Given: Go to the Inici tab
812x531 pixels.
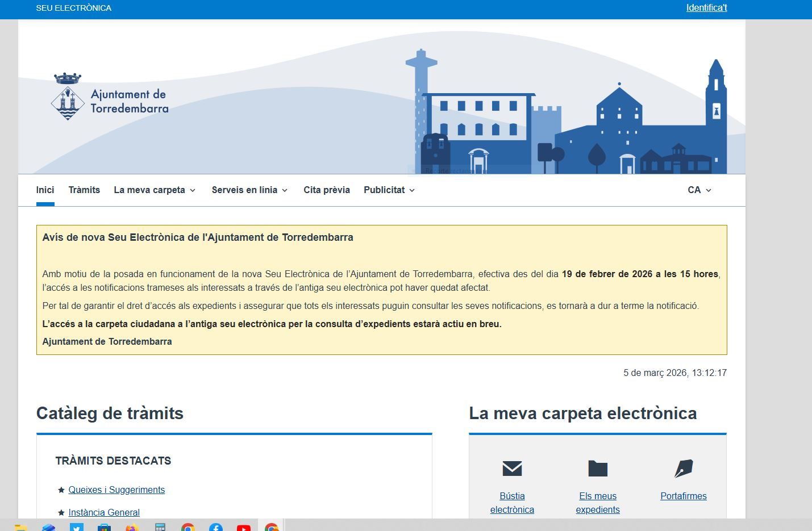Looking at the screenshot, I should click(45, 190).
